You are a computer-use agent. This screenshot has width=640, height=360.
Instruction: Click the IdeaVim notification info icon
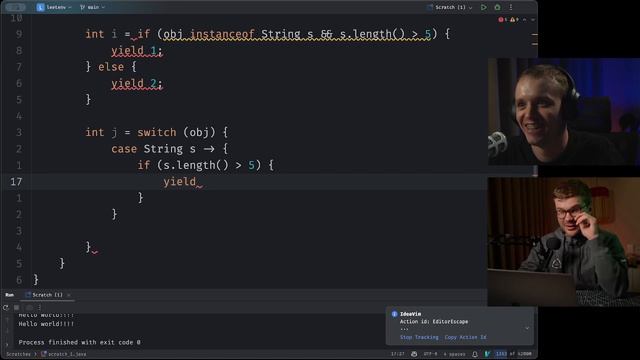pos(394,314)
